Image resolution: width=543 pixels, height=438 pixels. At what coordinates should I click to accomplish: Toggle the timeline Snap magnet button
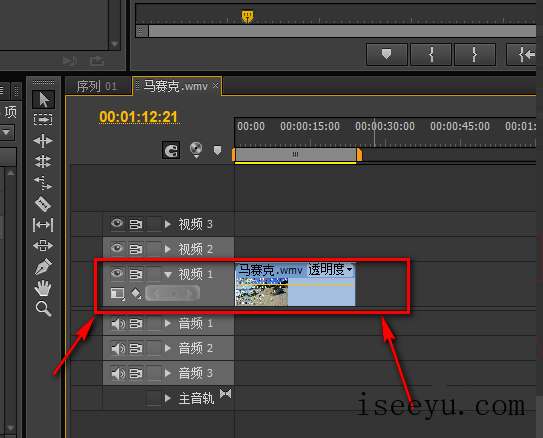171,151
